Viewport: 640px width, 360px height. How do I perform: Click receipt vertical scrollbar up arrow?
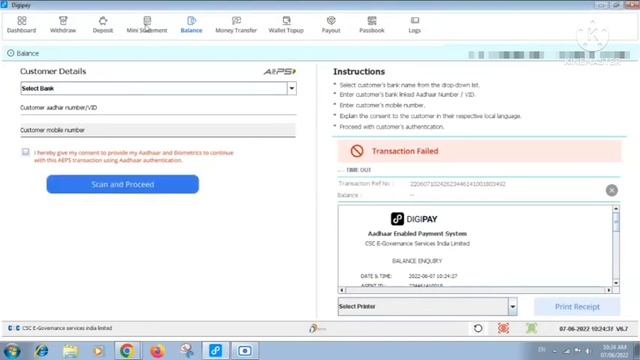tap(616, 209)
